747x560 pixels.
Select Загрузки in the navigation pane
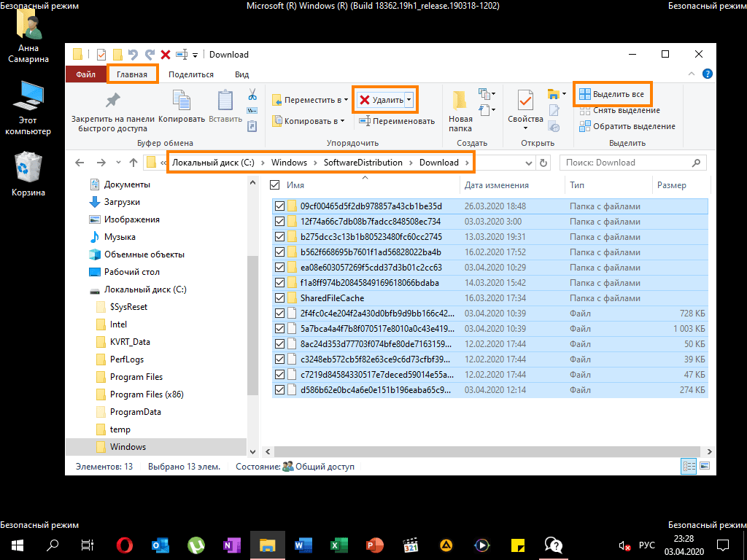[x=122, y=202]
